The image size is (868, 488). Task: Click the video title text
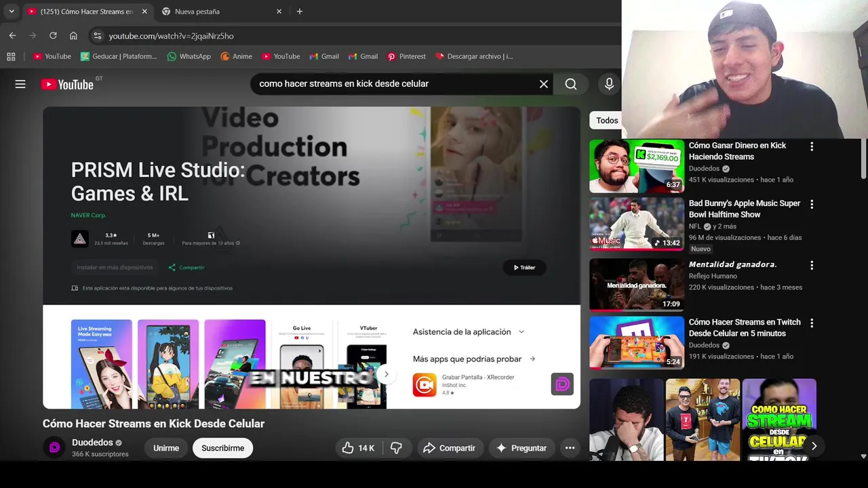153,424
